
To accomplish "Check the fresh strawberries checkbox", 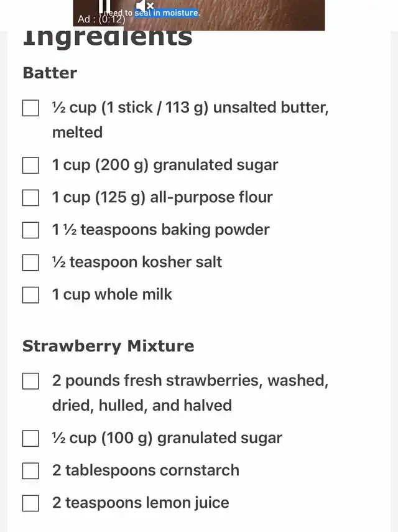I will [x=30, y=381].
